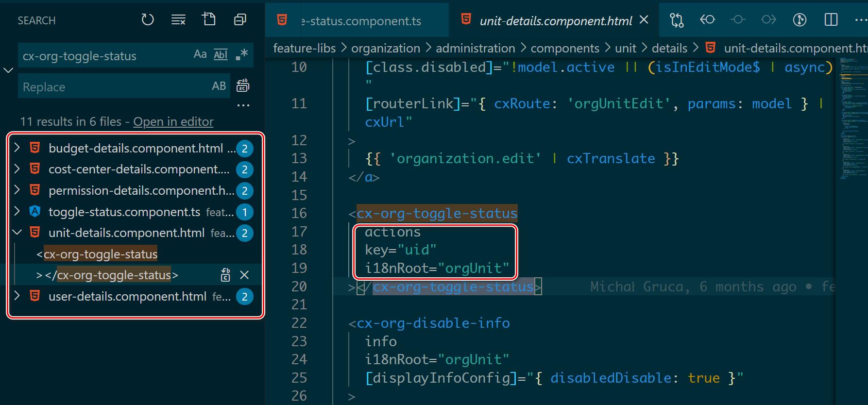Click details breadcrumb segment
Screen dimensions: 868x405
coord(669,48)
